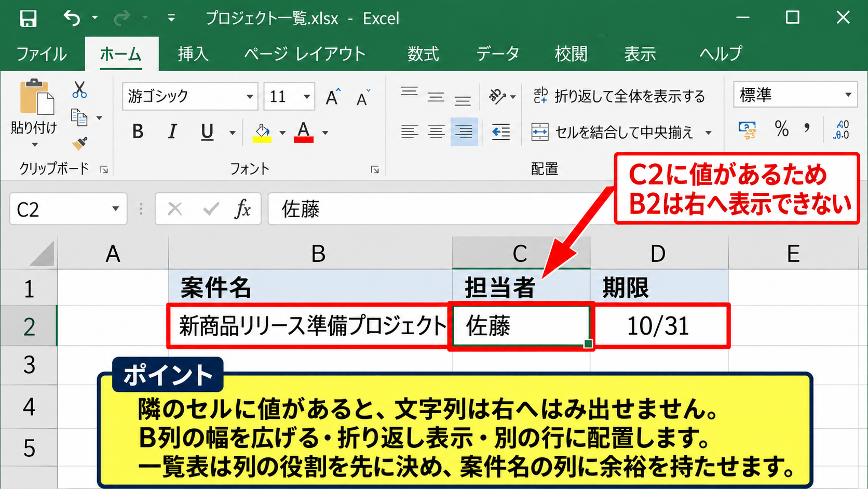Toggle Center alignment
This screenshot has height=489, width=868.
(x=436, y=132)
